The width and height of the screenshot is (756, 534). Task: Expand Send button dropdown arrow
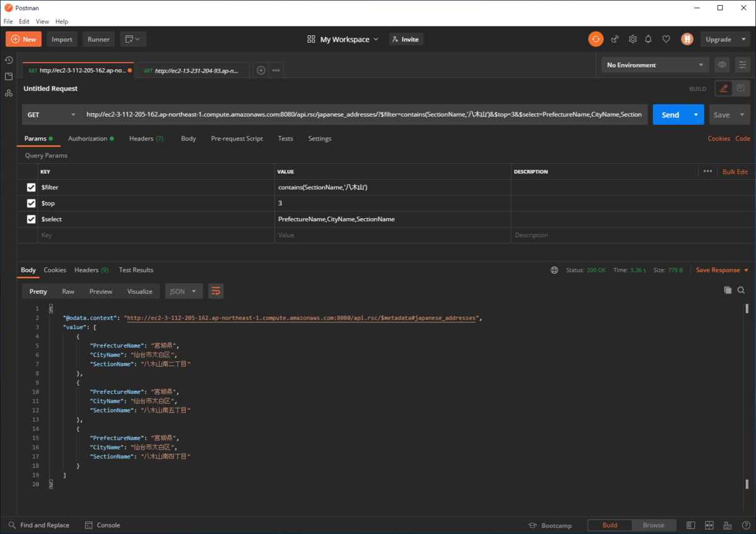click(x=696, y=115)
